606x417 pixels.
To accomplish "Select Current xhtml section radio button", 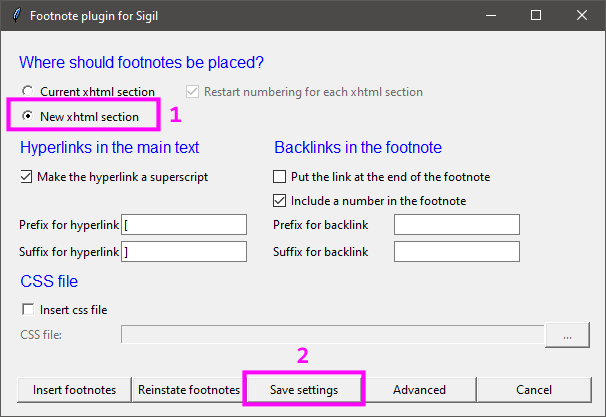I will coord(27,92).
